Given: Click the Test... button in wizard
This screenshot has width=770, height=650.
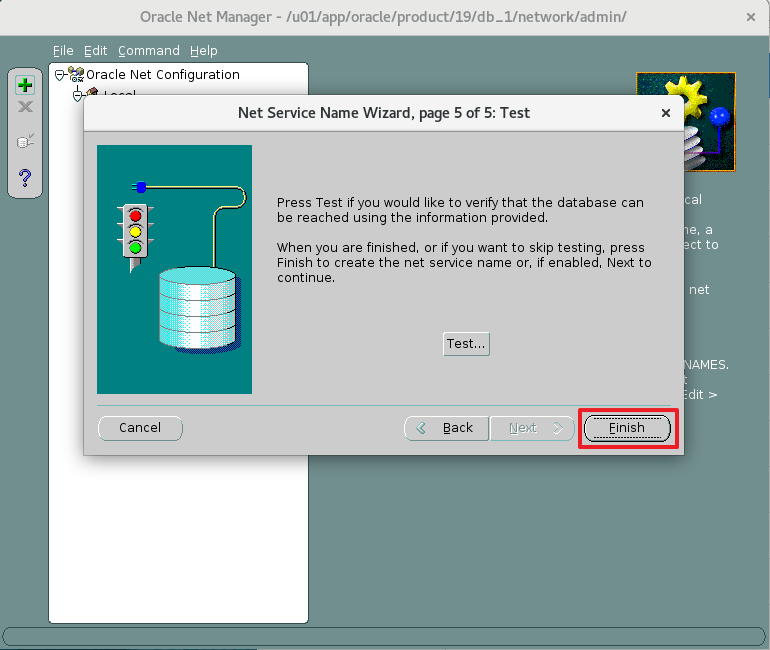Looking at the screenshot, I should 466,344.
